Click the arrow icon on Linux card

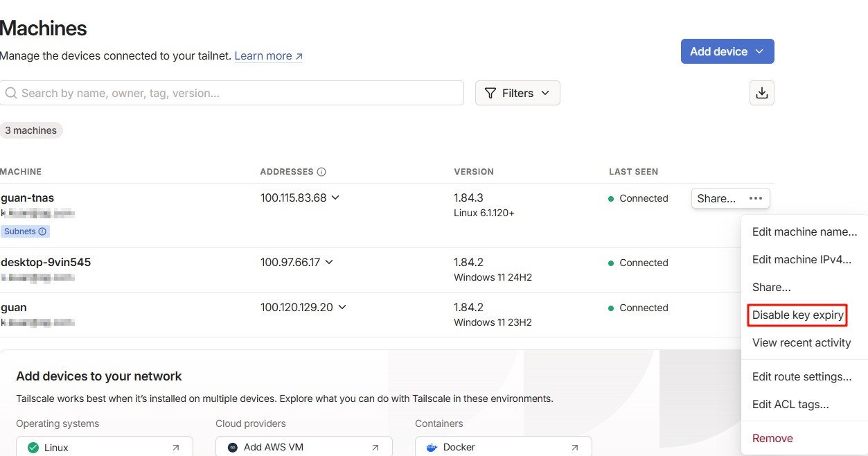coord(176,448)
